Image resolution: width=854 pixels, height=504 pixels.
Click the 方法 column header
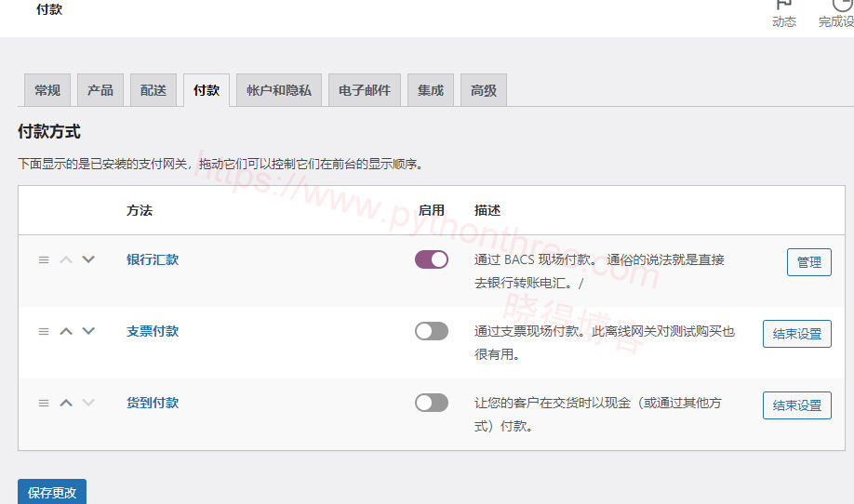140,211
